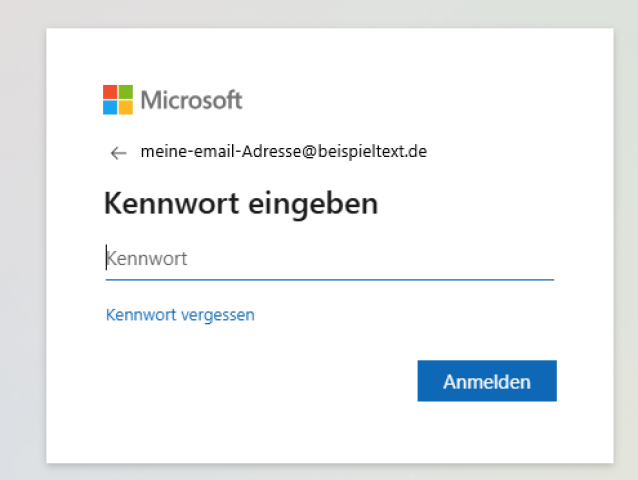
Task: Click the redacted account name bar
Action: coord(316,153)
